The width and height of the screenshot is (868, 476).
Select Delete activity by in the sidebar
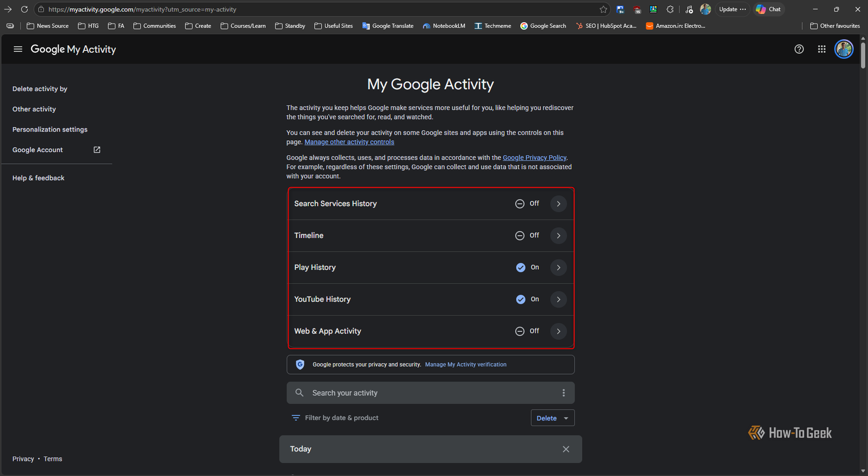[x=40, y=89]
